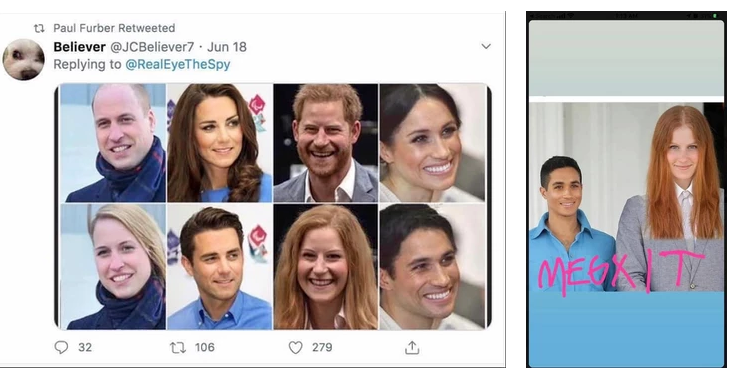Open the @RealEyeTheSpy mention link
739x375 pixels.
(178, 65)
